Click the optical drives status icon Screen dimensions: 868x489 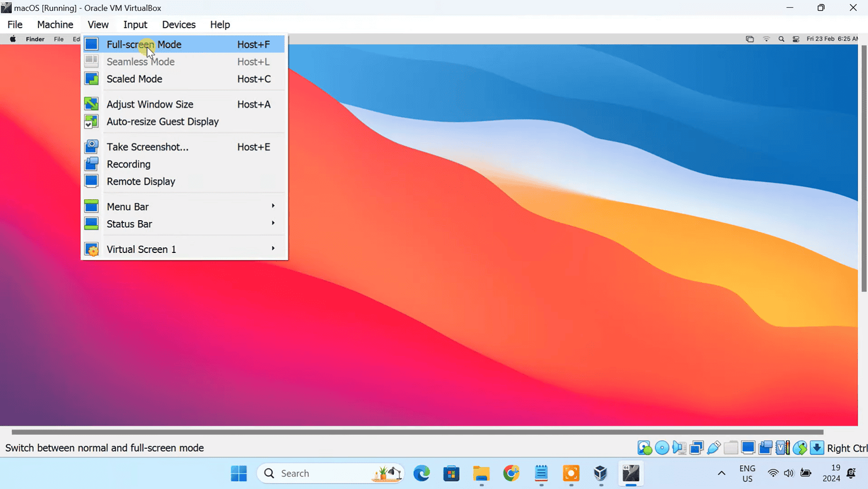[662, 447]
